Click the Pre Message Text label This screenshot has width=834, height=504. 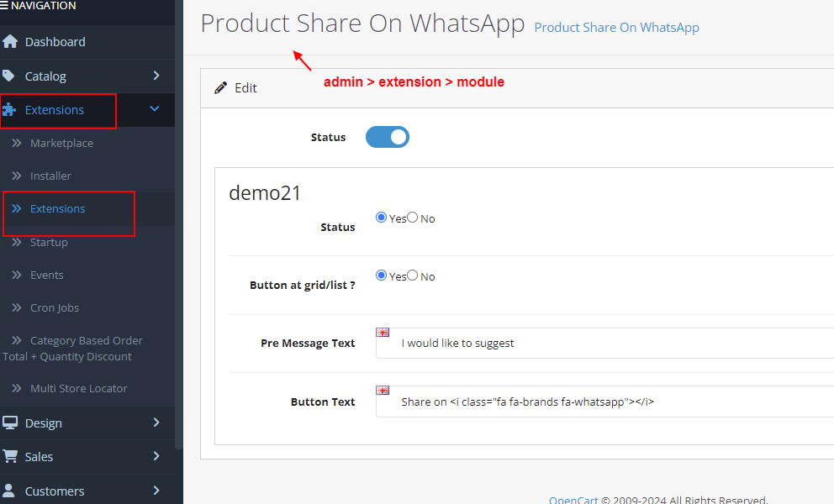coord(308,343)
